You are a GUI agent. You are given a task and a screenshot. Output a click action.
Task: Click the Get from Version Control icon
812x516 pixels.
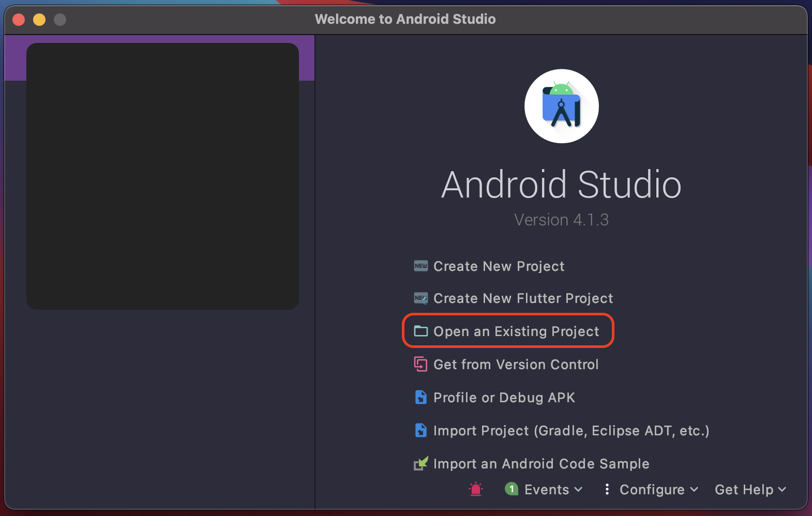[420, 364]
